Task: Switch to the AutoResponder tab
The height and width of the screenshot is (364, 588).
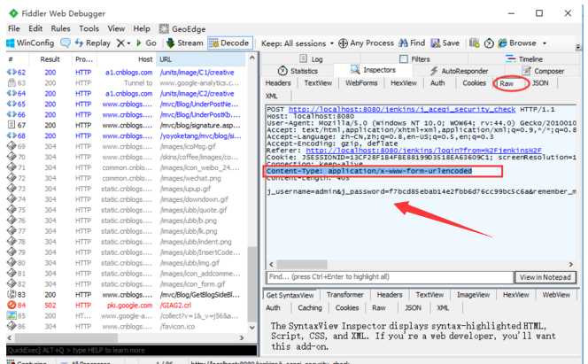Action: (x=459, y=71)
